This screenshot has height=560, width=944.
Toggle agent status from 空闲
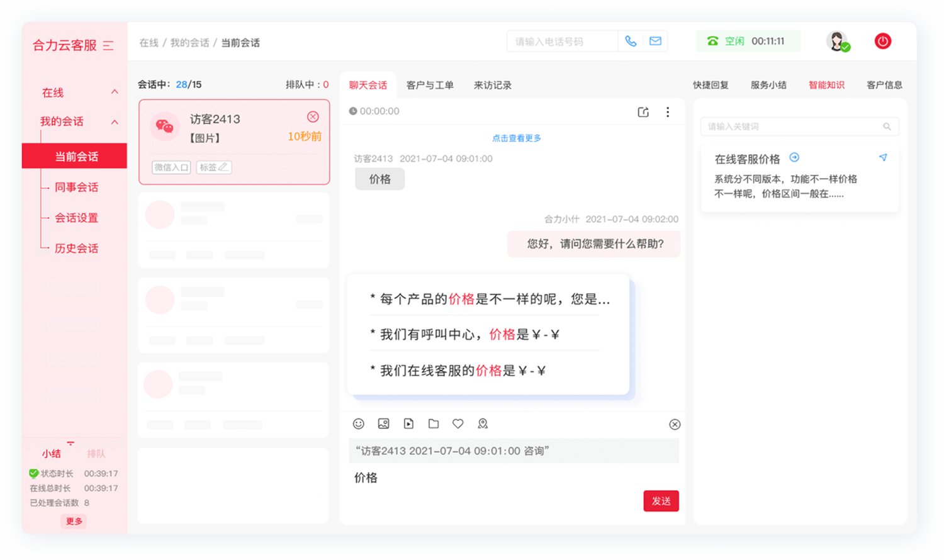tap(748, 40)
